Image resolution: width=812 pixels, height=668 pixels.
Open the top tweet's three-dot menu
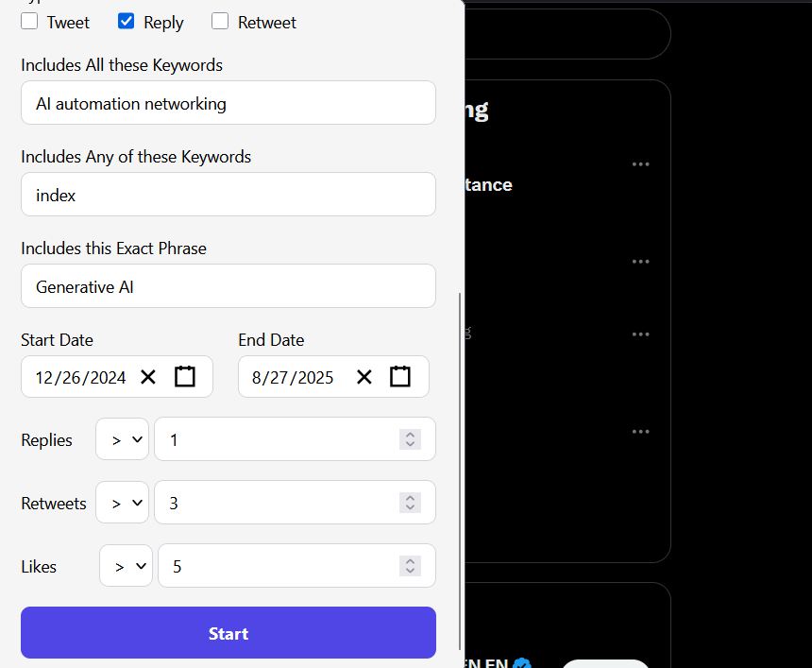pyautogui.click(x=641, y=164)
